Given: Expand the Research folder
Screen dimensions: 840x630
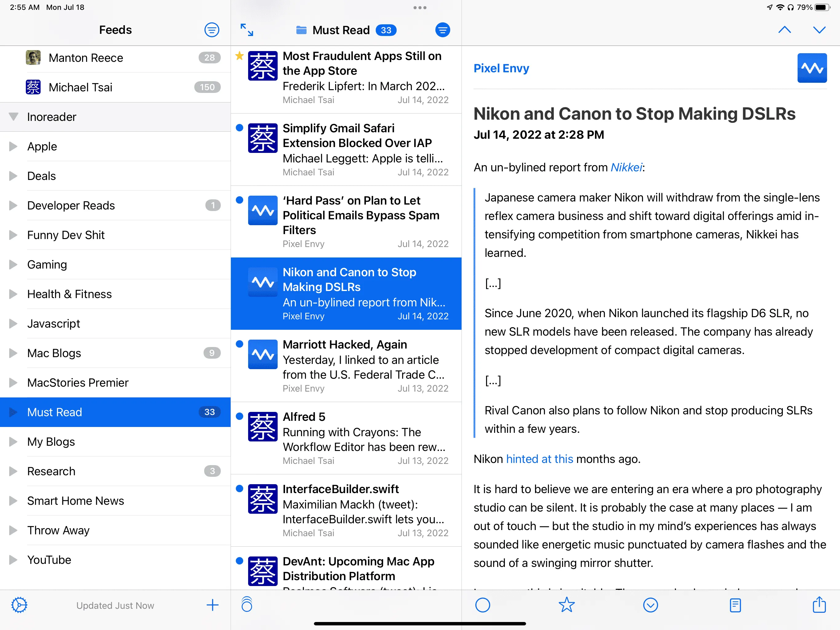Looking at the screenshot, I should (13, 471).
